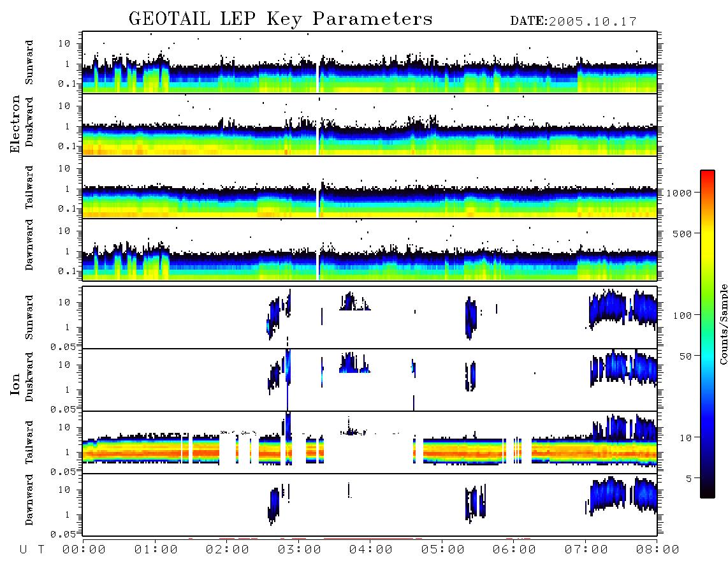
Task: Click the Electron 'Tailward' axis label
Action: pos(29,187)
